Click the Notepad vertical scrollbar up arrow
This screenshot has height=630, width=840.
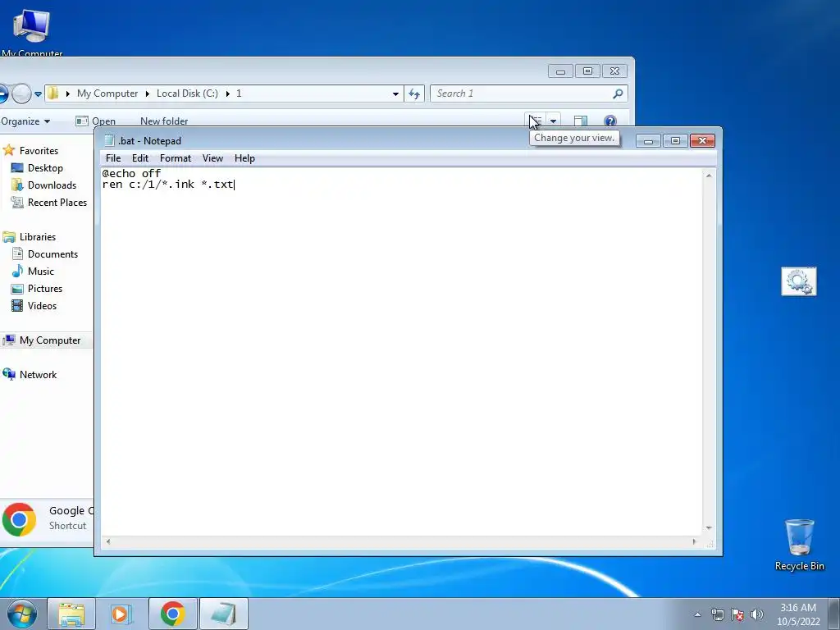click(709, 176)
